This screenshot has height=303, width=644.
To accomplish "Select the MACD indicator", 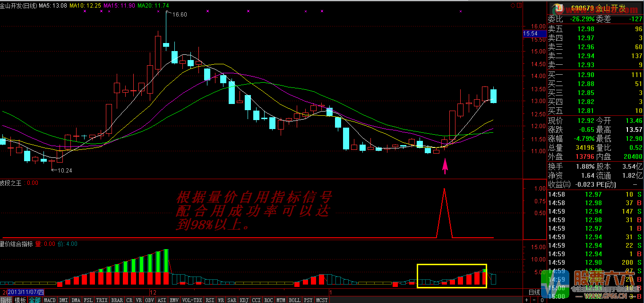I will tap(50, 300).
